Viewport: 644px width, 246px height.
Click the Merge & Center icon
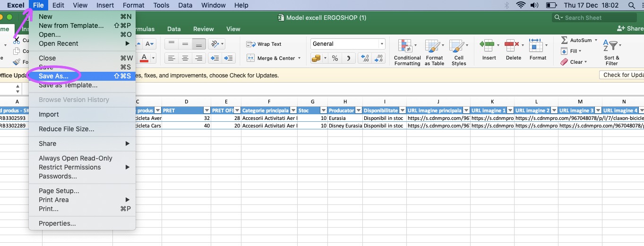tap(251, 58)
